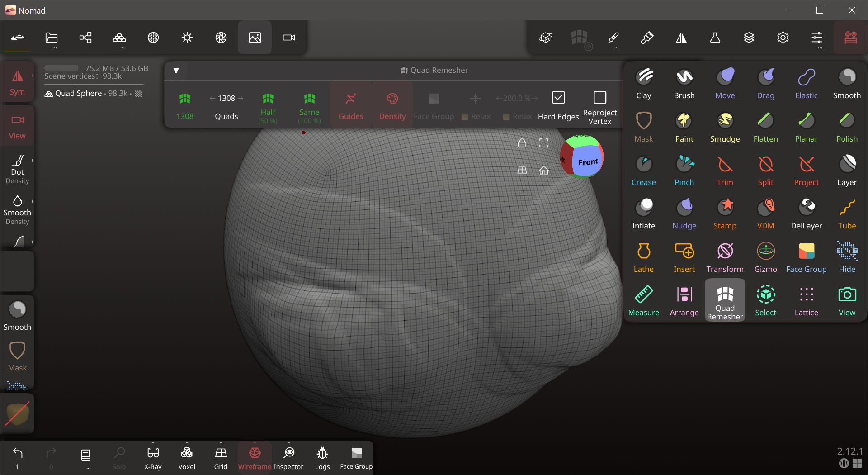Select the Measure tool
This screenshot has height=475, width=868.
tap(644, 301)
